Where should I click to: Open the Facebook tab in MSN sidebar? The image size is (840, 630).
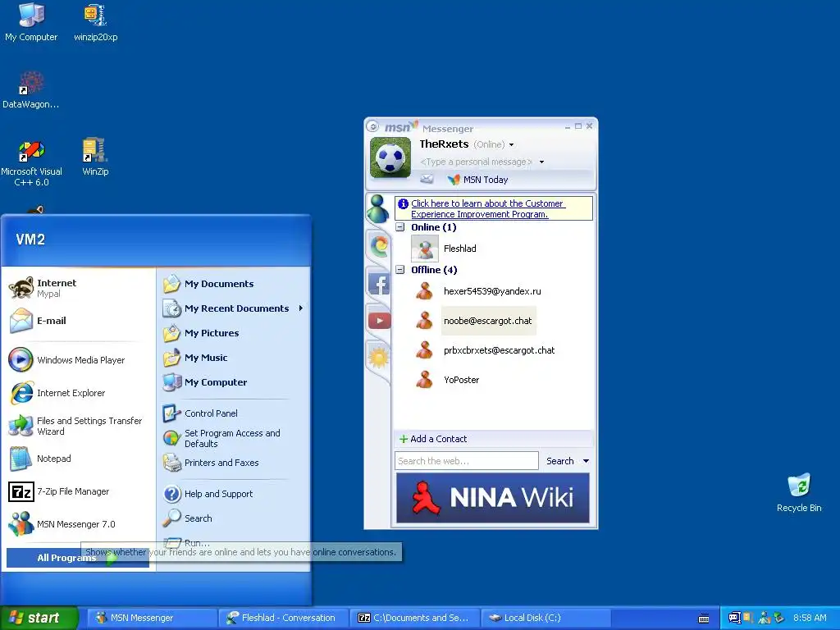coord(379,283)
